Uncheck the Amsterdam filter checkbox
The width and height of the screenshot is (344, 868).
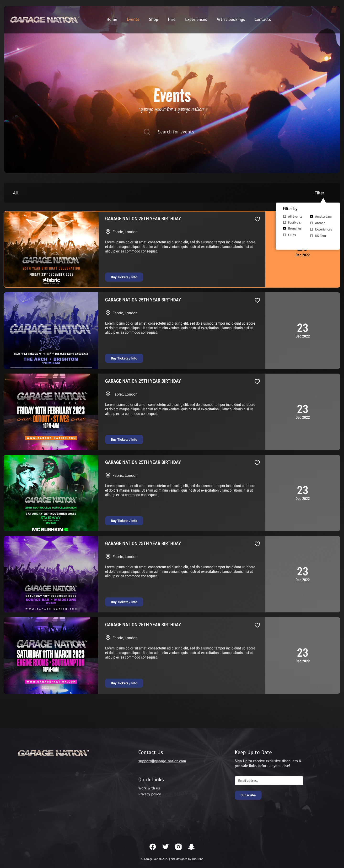pyautogui.click(x=311, y=216)
